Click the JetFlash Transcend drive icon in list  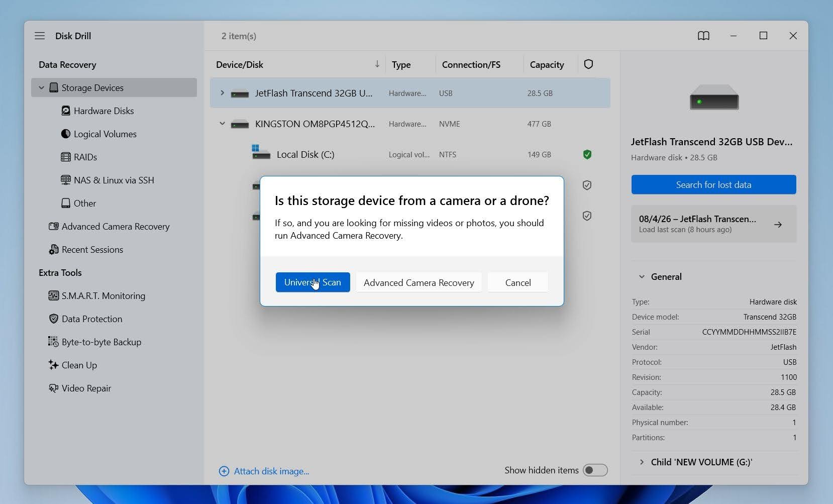(240, 93)
